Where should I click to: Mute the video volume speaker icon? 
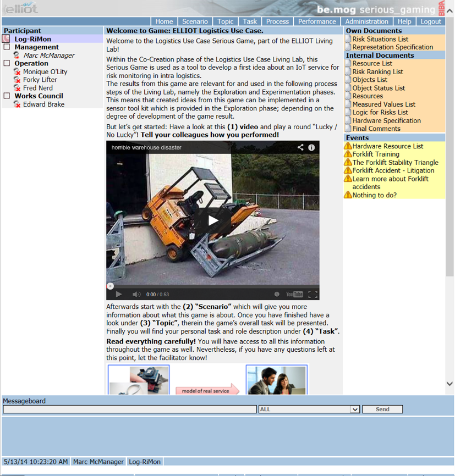point(136,294)
